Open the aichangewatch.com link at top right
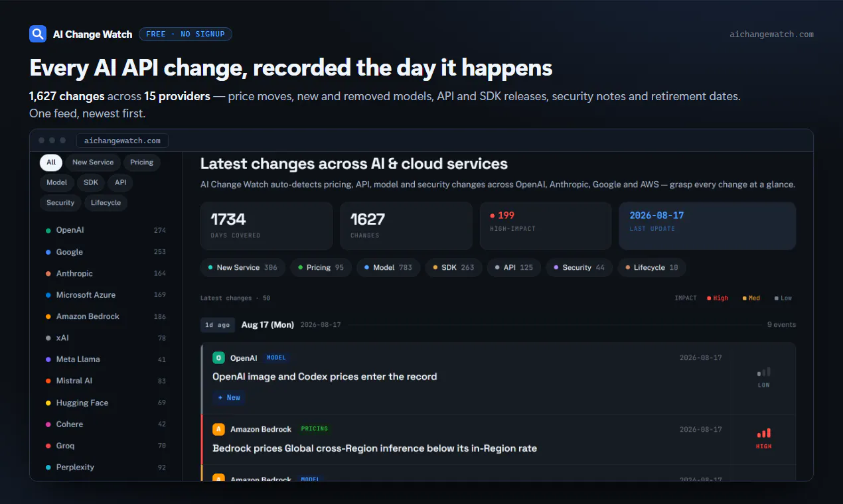Image resolution: width=843 pixels, height=504 pixels. point(771,34)
